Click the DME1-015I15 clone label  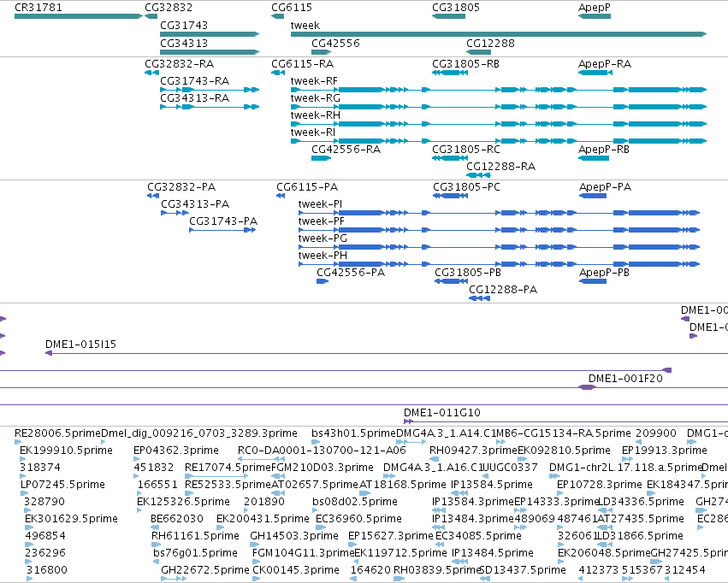click(x=80, y=344)
